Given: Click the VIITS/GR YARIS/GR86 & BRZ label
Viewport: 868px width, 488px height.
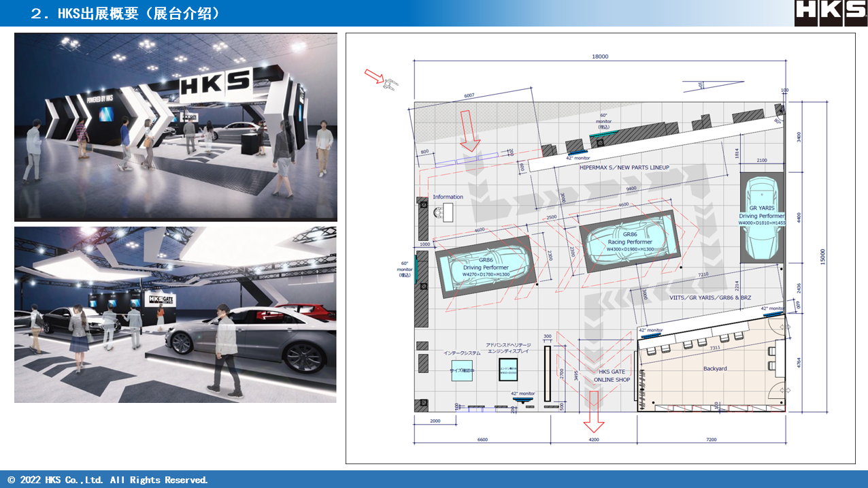Looking at the screenshot, I should 711,298.
